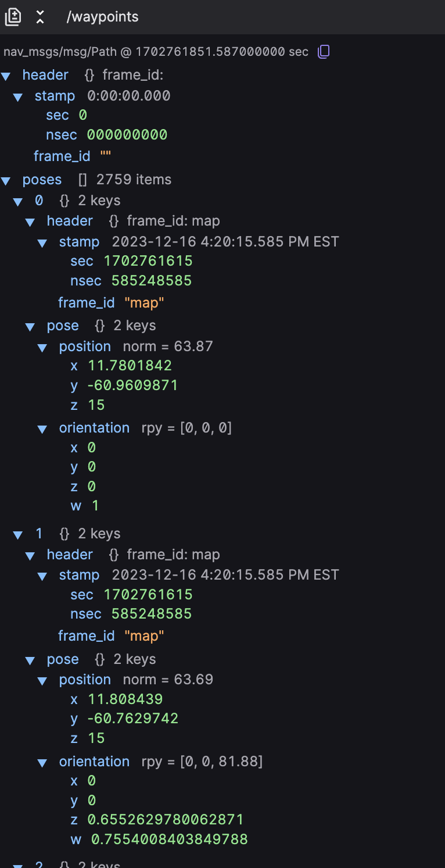Collapse pose item 1
The height and width of the screenshot is (868, 445).
pyautogui.click(x=18, y=535)
